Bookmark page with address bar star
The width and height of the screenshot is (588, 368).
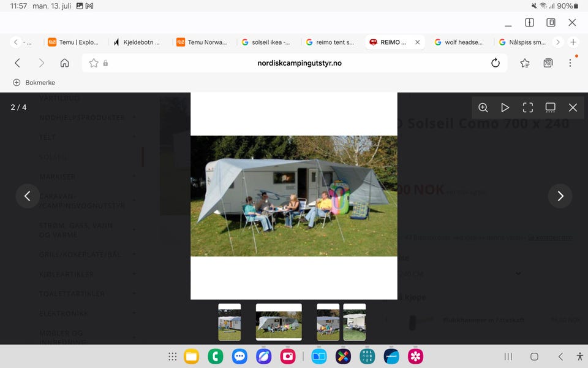tap(93, 63)
